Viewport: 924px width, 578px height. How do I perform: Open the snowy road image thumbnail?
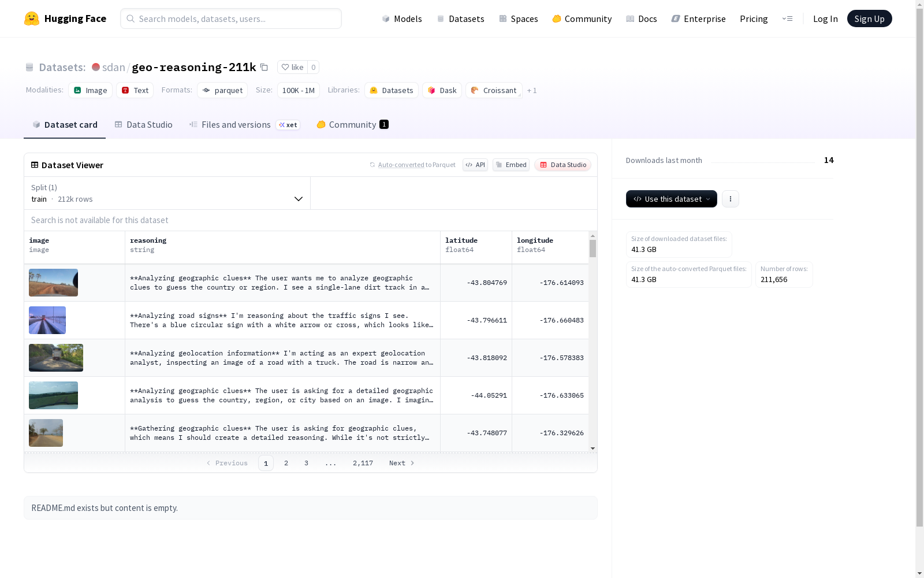[47, 320]
